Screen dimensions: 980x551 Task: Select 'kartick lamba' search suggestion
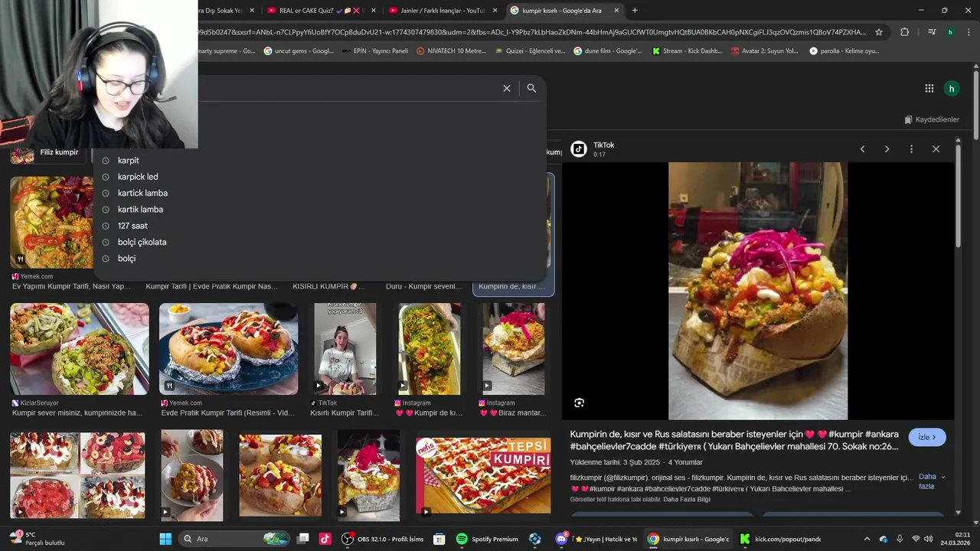[142, 193]
